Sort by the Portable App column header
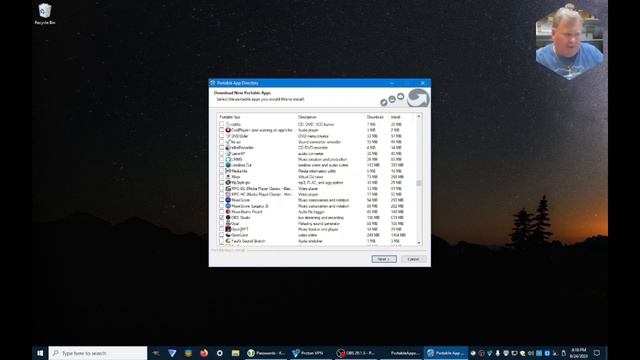The image size is (640, 360). (257, 117)
